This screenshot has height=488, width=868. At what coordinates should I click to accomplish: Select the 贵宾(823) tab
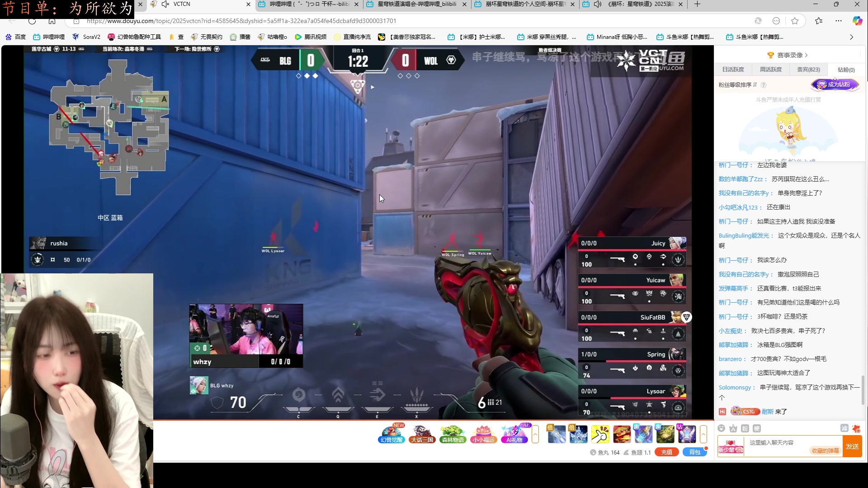click(x=808, y=70)
